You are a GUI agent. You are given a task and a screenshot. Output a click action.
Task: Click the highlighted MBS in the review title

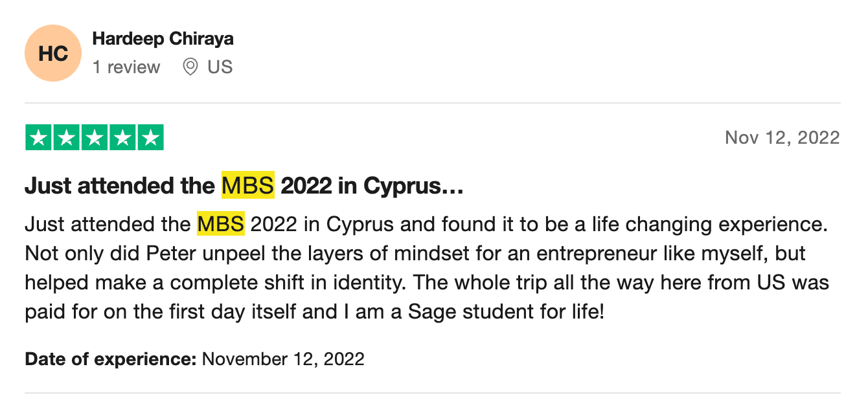[x=247, y=186]
